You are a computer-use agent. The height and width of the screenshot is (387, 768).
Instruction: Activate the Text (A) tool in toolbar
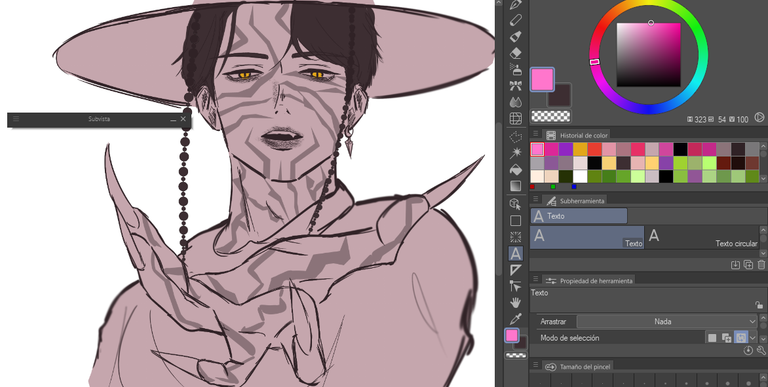[x=515, y=253]
